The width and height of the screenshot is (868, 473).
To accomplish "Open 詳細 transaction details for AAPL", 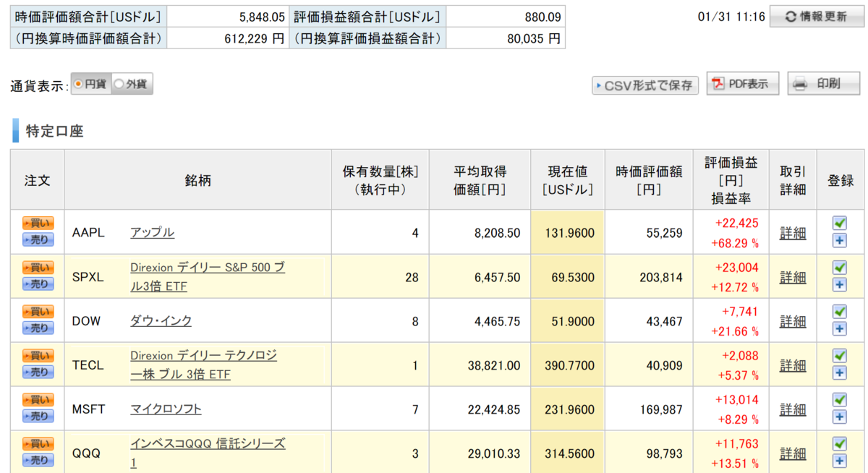I will (793, 233).
